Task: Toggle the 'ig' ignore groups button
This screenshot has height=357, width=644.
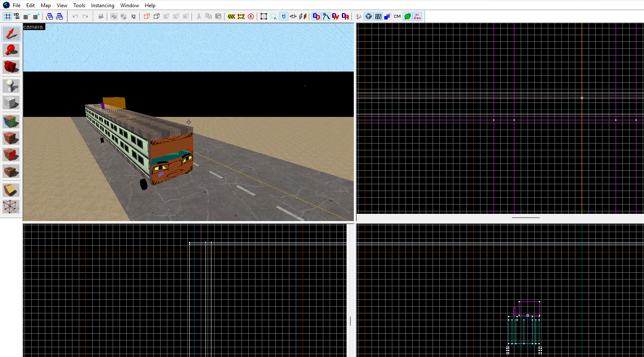Action: pos(133,17)
